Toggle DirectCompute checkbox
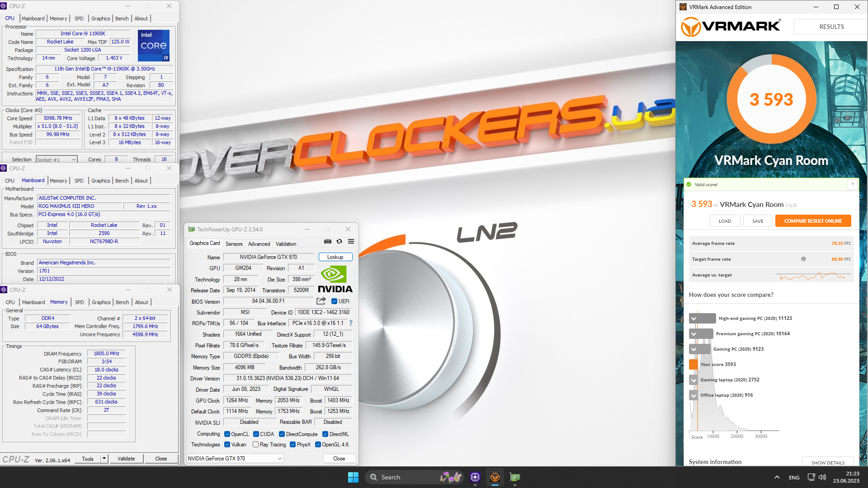Screen dimensions: 868x488 282,434
